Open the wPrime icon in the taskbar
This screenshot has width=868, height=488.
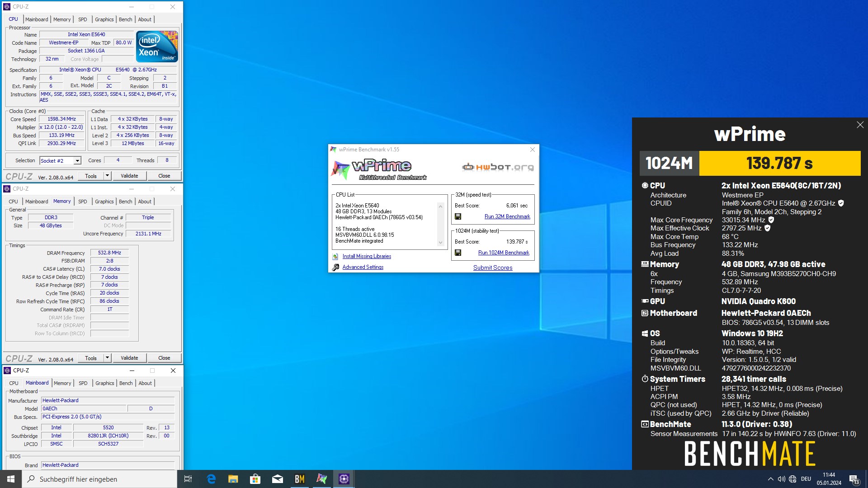click(321, 479)
